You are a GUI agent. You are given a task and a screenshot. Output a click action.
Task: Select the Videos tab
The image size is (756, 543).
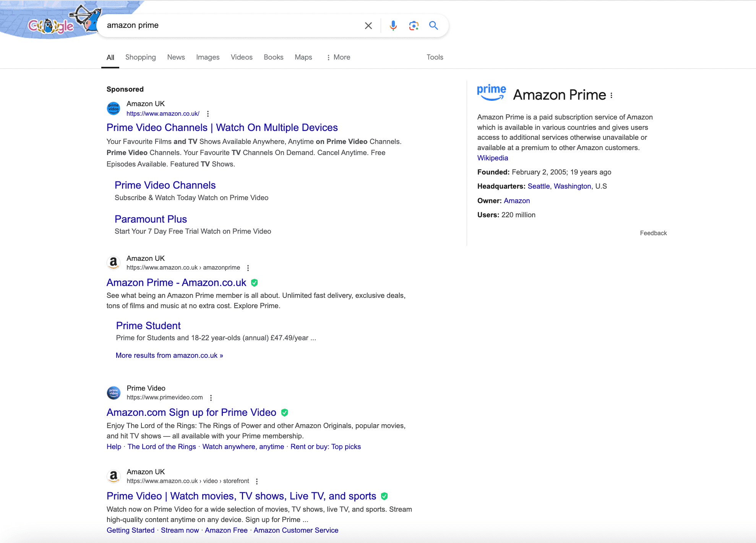(241, 57)
